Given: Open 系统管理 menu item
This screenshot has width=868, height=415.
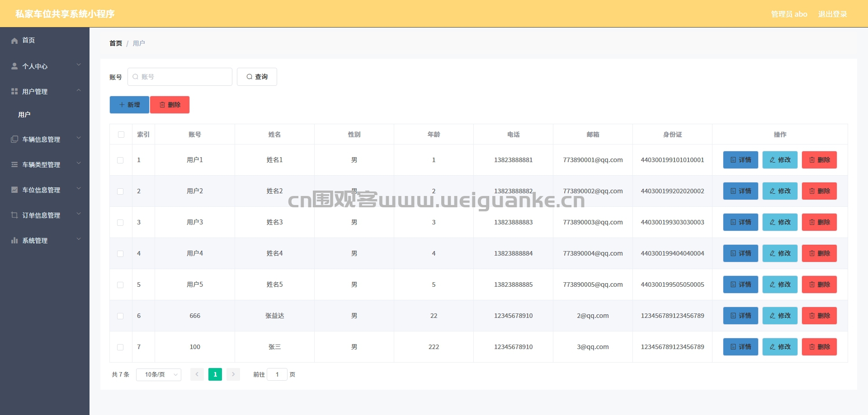Looking at the screenshot, I should pos(45,241).
